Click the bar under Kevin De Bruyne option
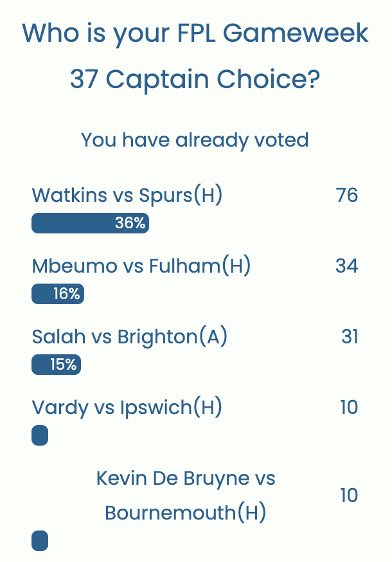This screenshot has height=562, width=392. [39, 541]
